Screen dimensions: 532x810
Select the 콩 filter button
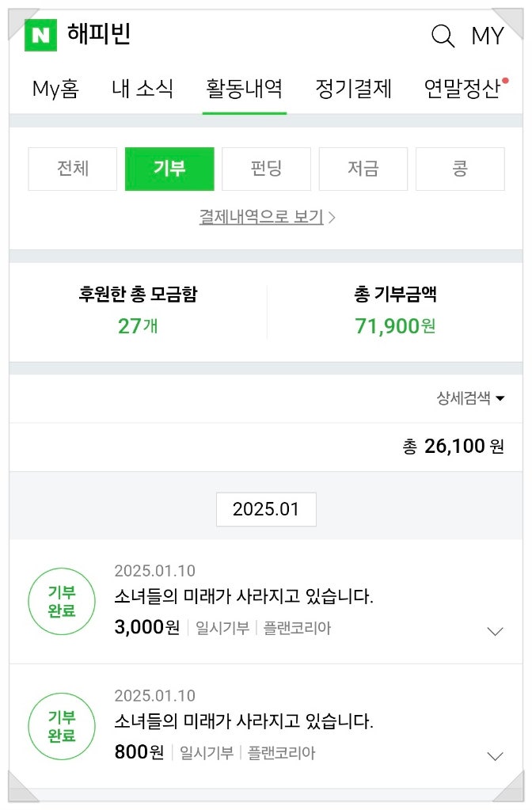(x=460, y=169)
